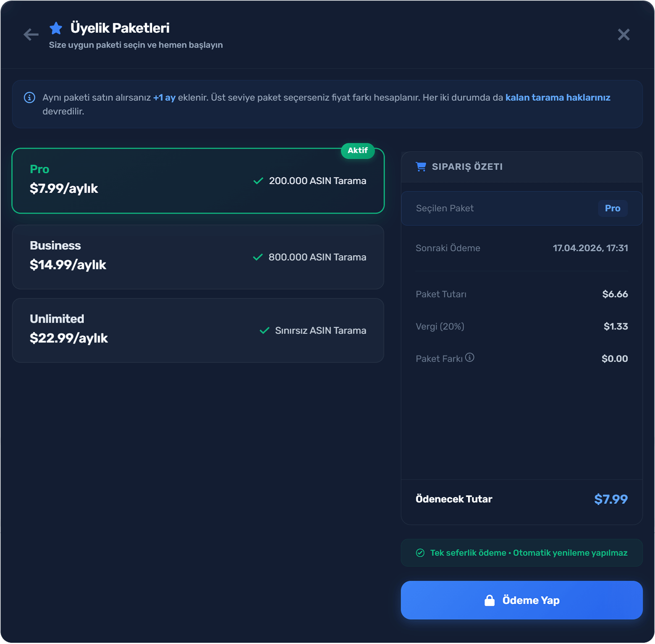
Task: Click the blue star icon beside the title
Action: click(56, 28)
